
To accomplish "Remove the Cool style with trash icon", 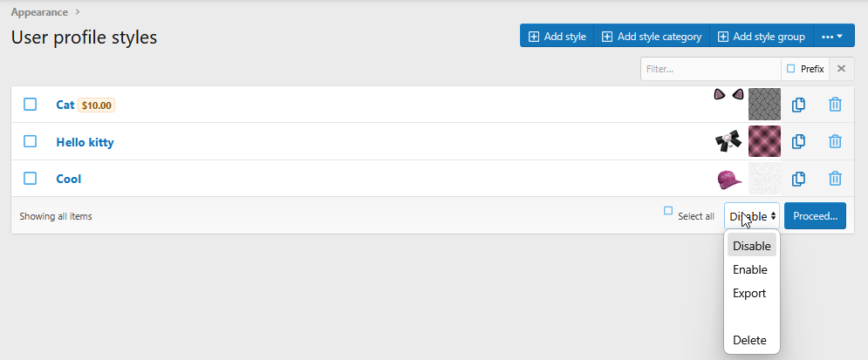I will click(x=835, y=179).
